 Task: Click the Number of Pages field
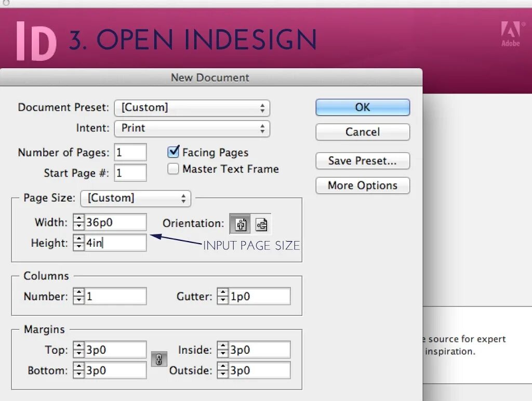coord(130,152)
